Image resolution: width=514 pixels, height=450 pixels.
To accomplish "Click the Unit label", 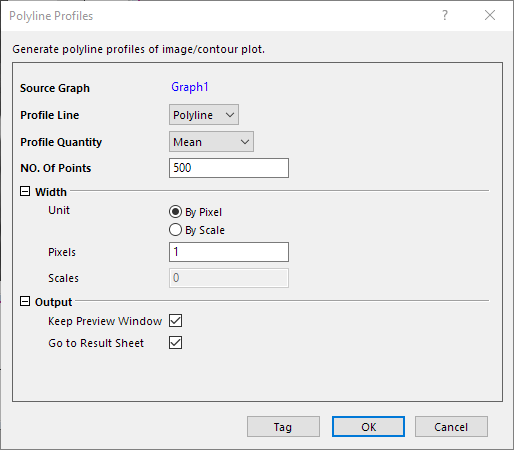I will click(59, 210).
